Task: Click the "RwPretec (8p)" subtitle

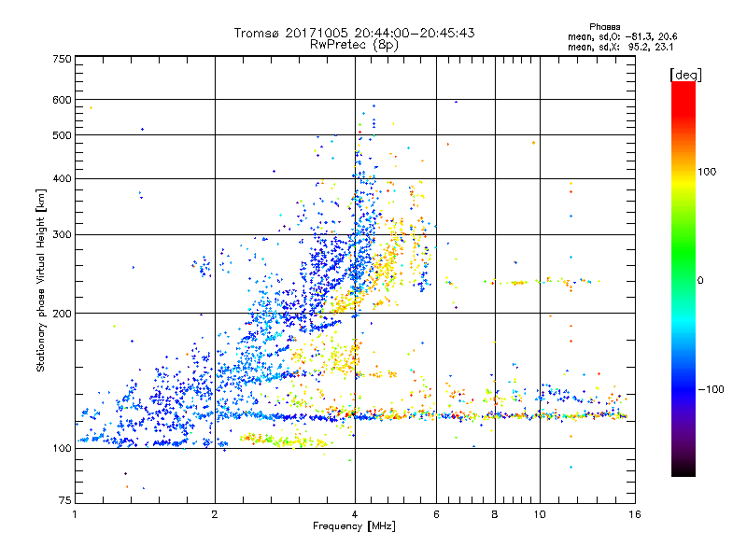Action: pyautogui.click(x=354, y=45)
